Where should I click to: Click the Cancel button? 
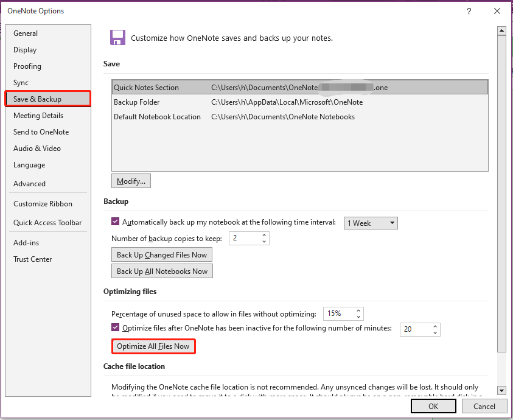tap(484, 406)
